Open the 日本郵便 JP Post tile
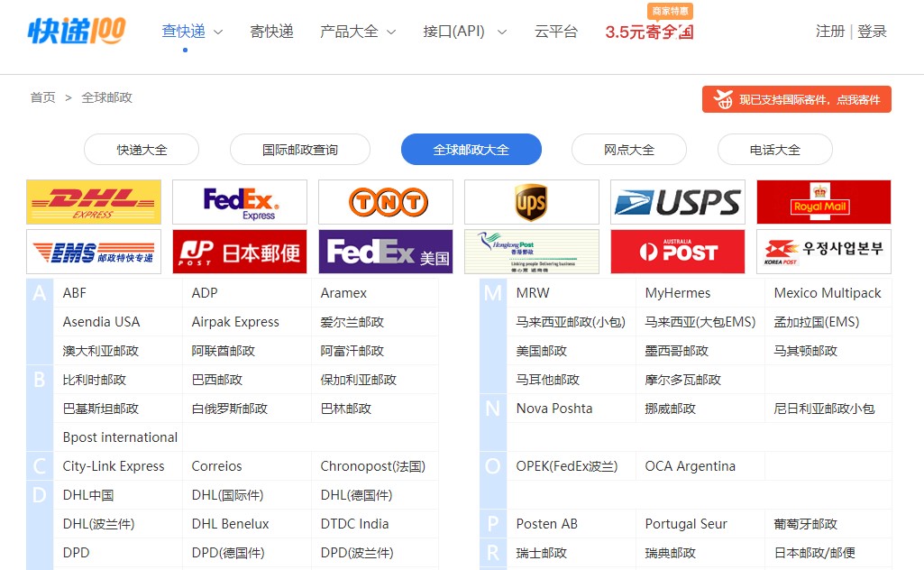This screenshot has height=570, width=924. pos(240,252)
